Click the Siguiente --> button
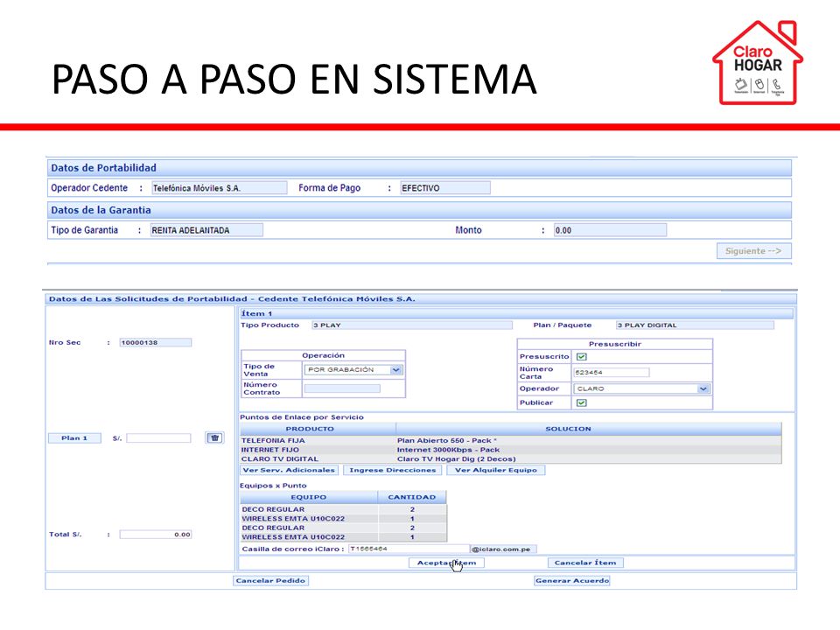Screen dimensions: 840x630 753,251
